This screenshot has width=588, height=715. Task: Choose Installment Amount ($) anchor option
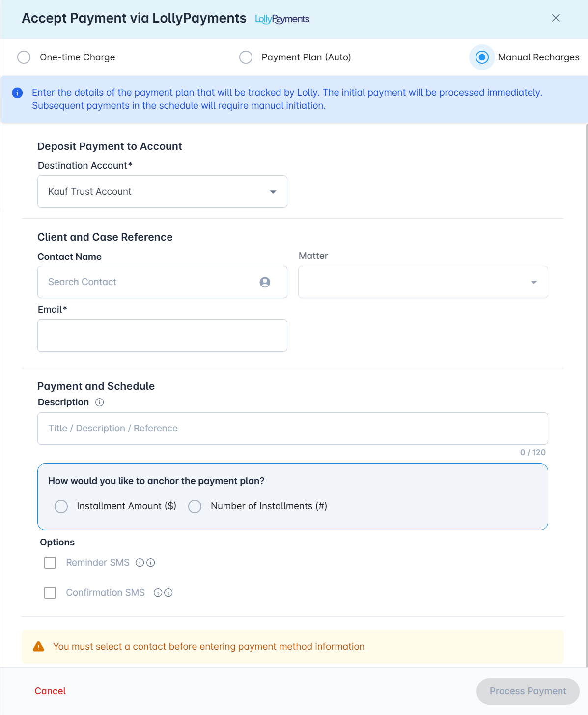click(x=61, y=506)
